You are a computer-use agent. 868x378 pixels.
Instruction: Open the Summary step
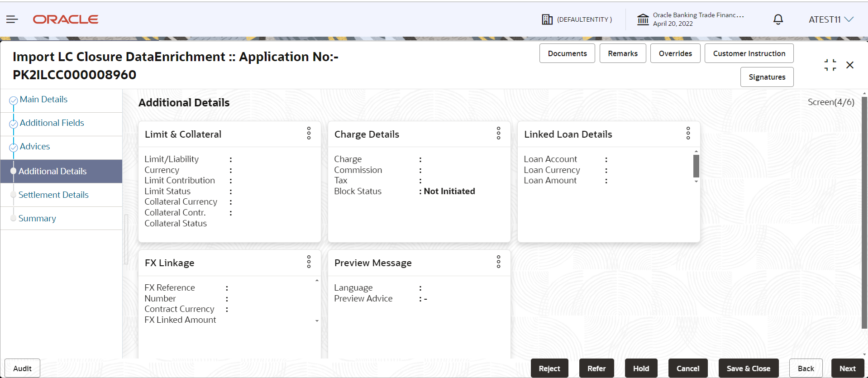37,218
